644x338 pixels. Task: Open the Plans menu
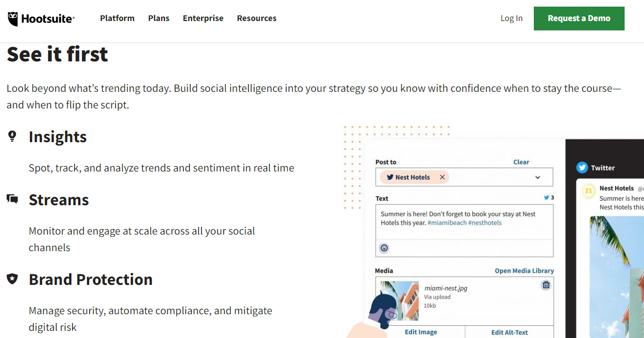coord(159,18)
